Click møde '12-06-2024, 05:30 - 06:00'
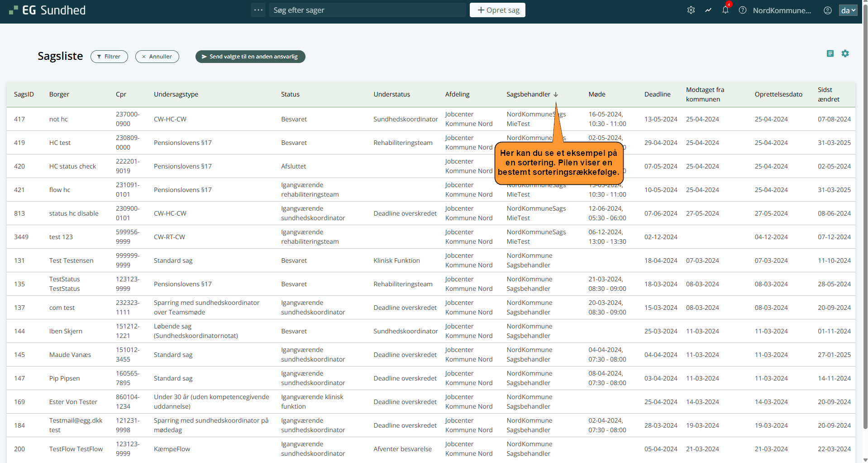868x463 pixels. pyautogui.click(x=607, y=213)
